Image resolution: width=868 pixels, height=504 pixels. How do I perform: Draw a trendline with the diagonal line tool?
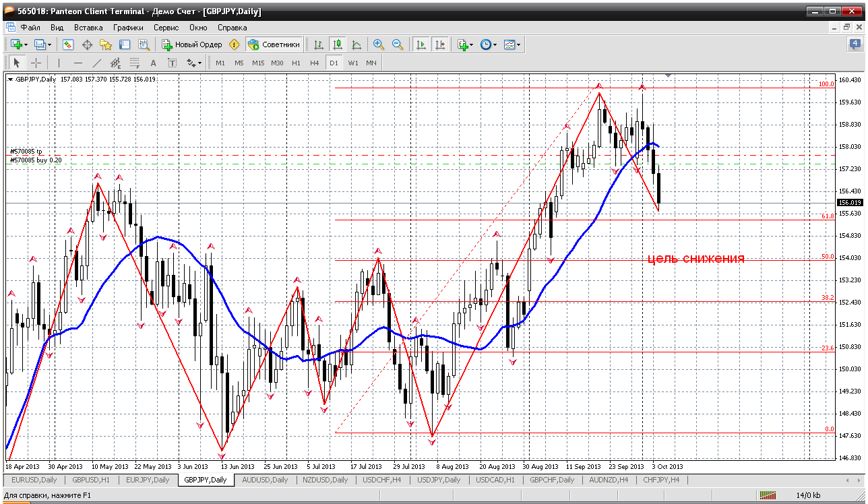tap(96, 63)
